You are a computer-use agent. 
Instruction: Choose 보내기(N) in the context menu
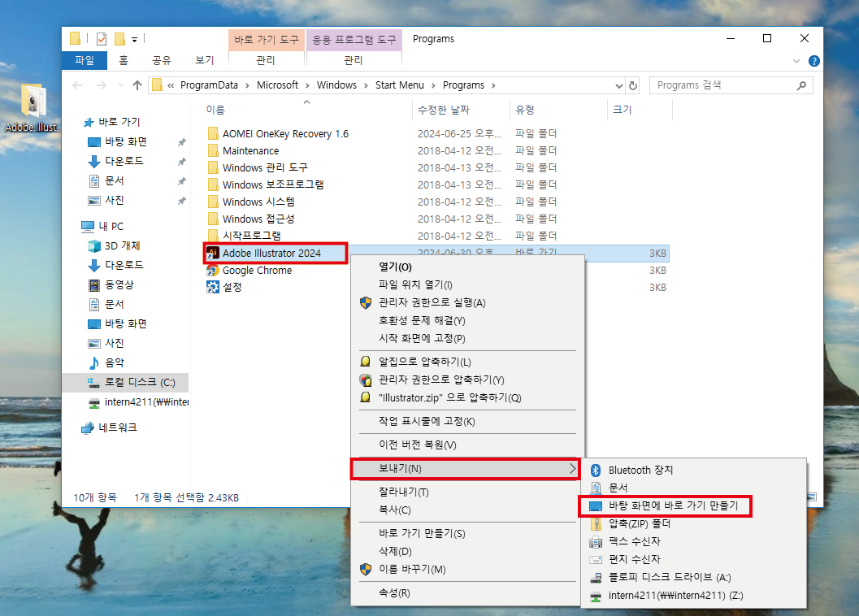click(x=466, y=469)
